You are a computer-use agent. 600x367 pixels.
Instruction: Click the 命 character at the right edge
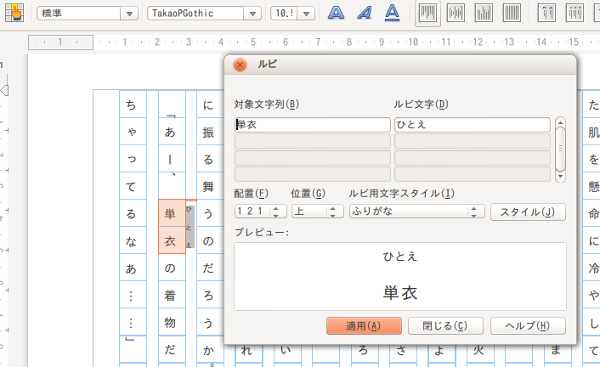594,214
